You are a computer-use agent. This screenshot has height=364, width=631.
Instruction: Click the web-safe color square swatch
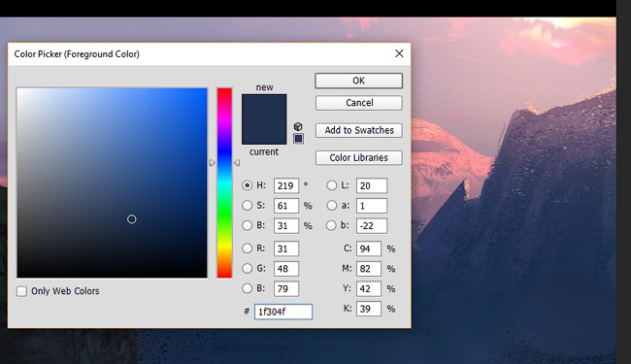pyautogui.click(x=298, y=139)
